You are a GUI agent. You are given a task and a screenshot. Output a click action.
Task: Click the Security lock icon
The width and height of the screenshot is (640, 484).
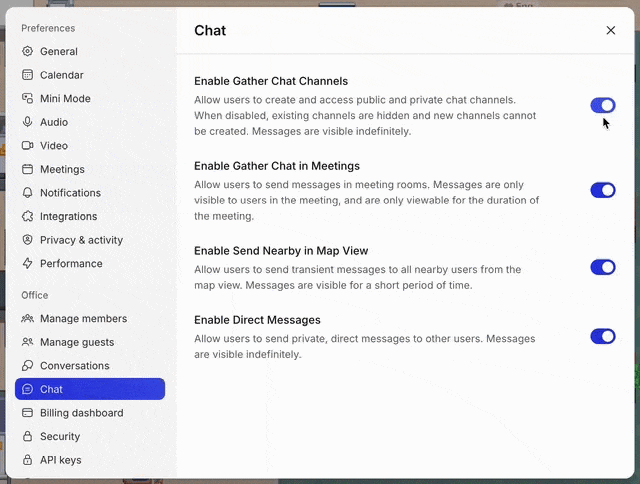point(27,436)
